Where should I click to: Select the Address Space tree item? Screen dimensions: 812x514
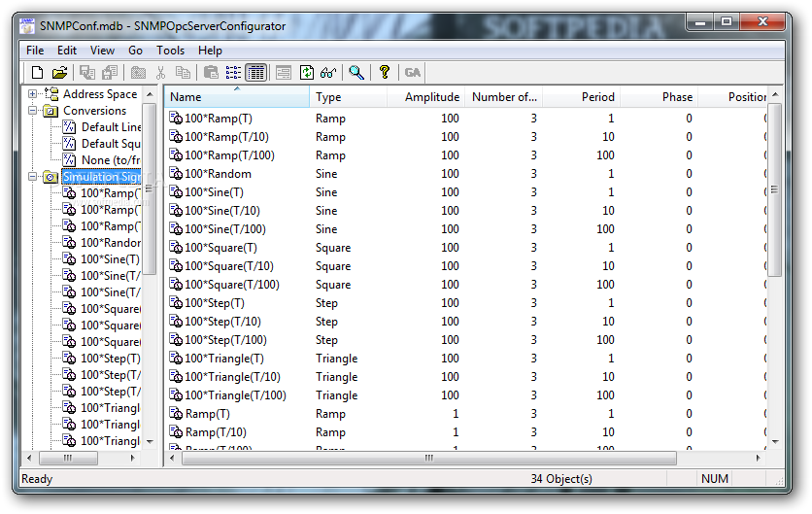(x=100, y=94)
